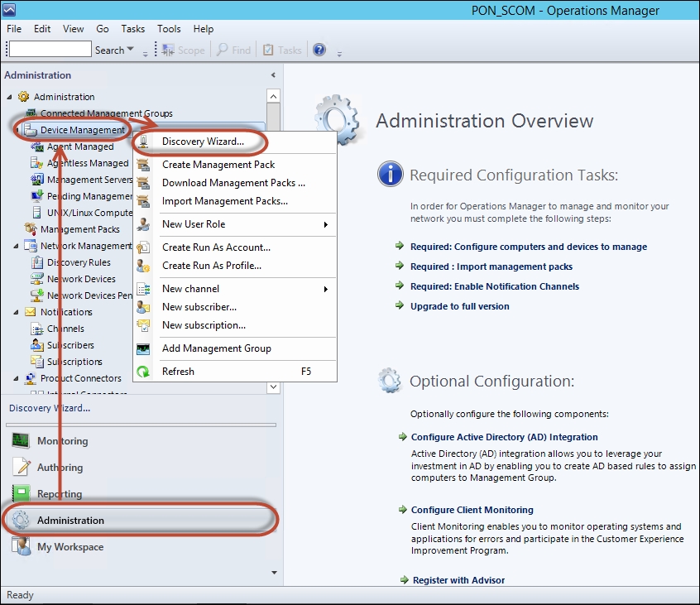700x605 pixels.
Task: Click the Discovery Wizard link below tree
Action: click(50, 408)
